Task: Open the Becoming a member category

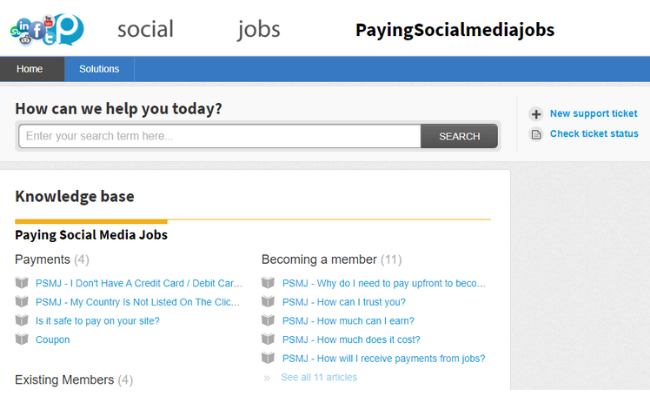Action: click(319, 259)
